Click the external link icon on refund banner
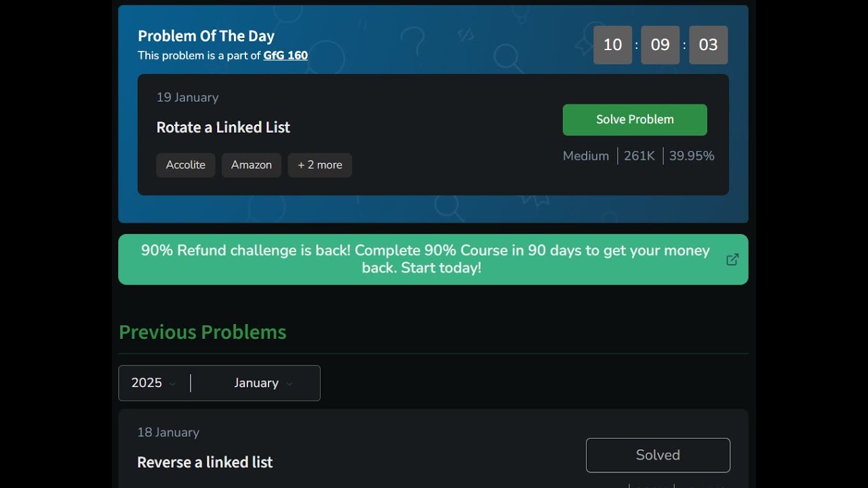Screen dimensions: 868x488 [732, 260]
